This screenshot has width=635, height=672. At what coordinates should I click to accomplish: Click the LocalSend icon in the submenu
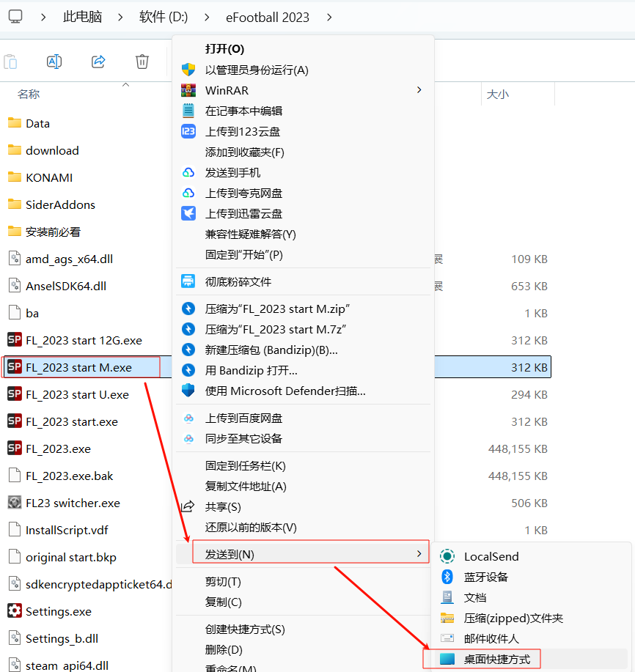[447, 556]
